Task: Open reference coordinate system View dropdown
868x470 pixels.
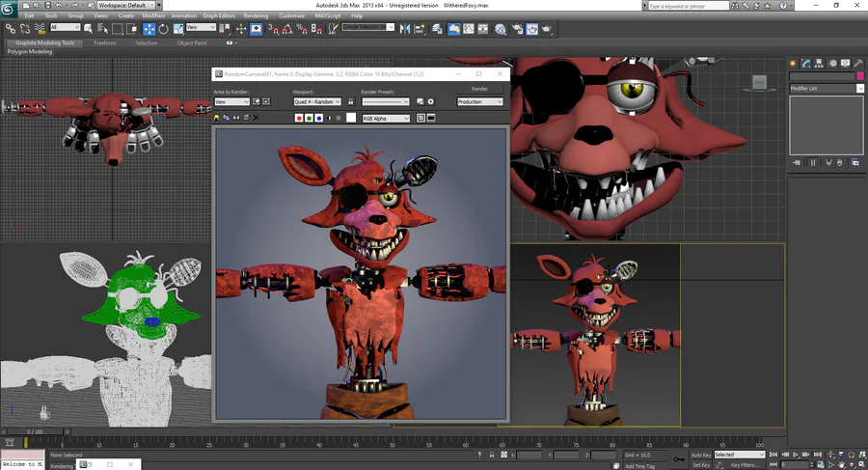Action: (201, 27)
